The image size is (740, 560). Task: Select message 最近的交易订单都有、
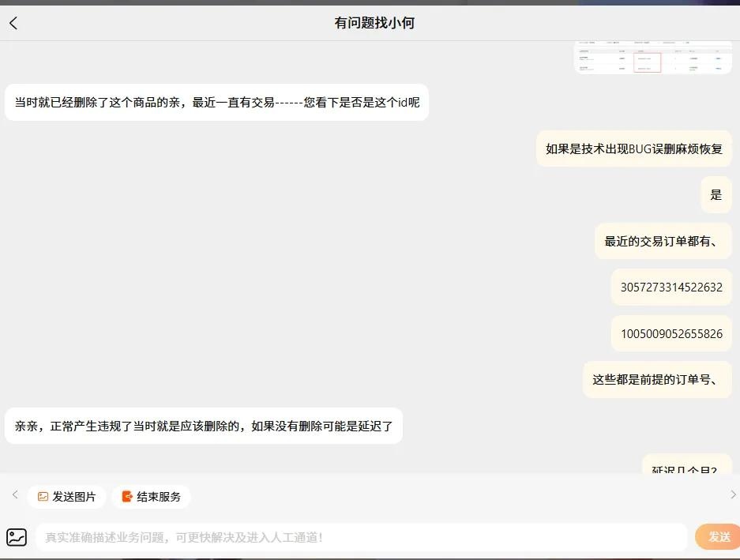tap(663, 241)
